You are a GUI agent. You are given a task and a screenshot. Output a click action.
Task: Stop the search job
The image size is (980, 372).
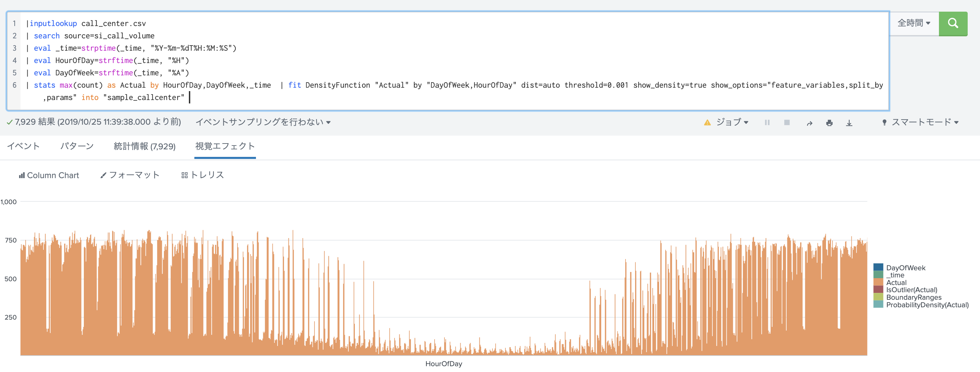[787, 123]
